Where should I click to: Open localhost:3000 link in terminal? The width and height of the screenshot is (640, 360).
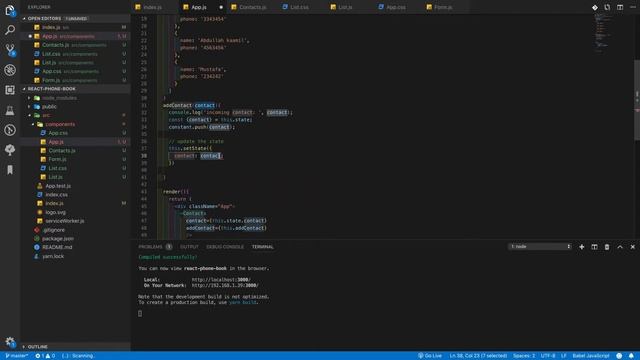221,280
